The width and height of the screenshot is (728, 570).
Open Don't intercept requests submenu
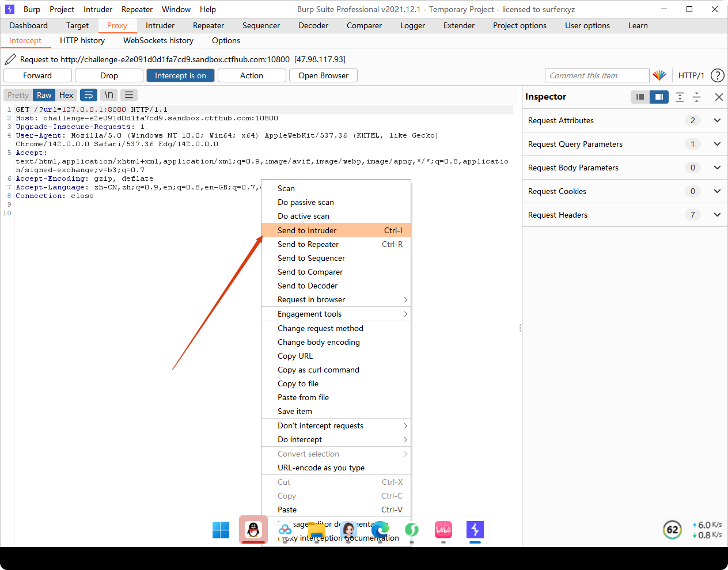pos(336,425)
